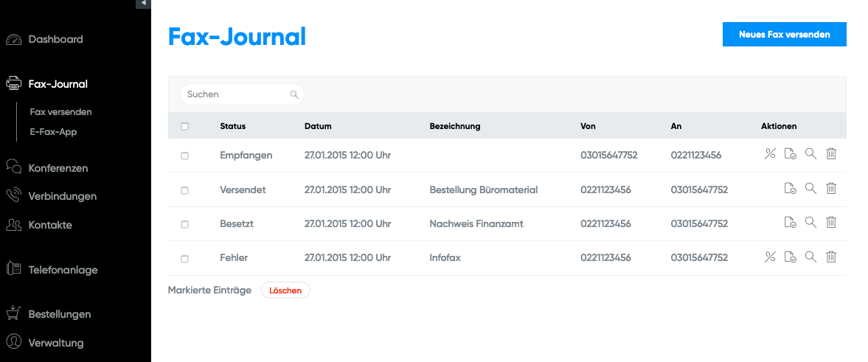Click the crossed-out loop icon in the Fehler row

[x=770, y=257]
